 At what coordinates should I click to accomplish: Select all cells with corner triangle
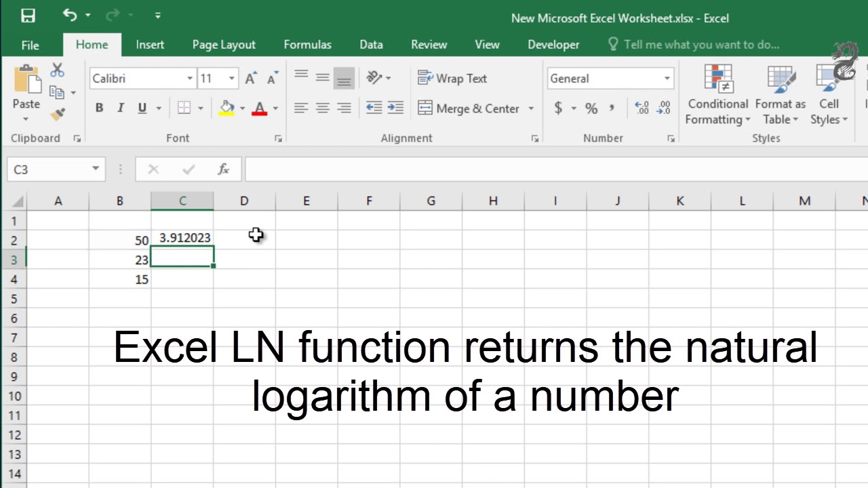tap(17, 201)
